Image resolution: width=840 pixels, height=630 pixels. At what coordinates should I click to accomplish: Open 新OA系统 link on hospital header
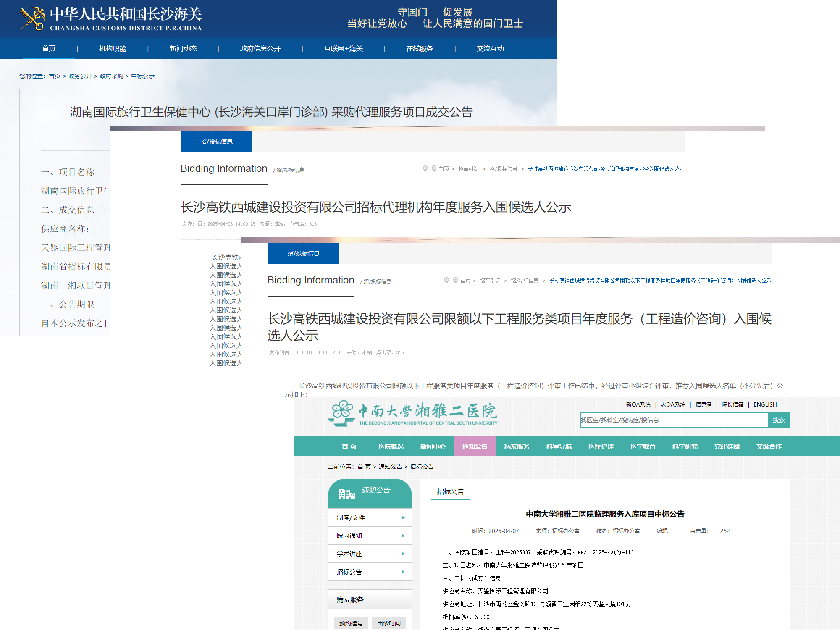638,404
